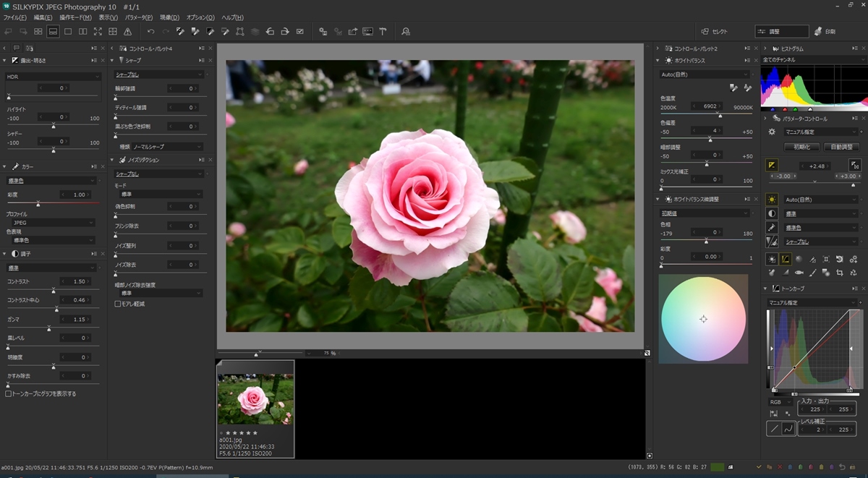This screenshot has height=478, width=868.
Task: Click the redo arrow in the toolbar
Action: [166, 31]
